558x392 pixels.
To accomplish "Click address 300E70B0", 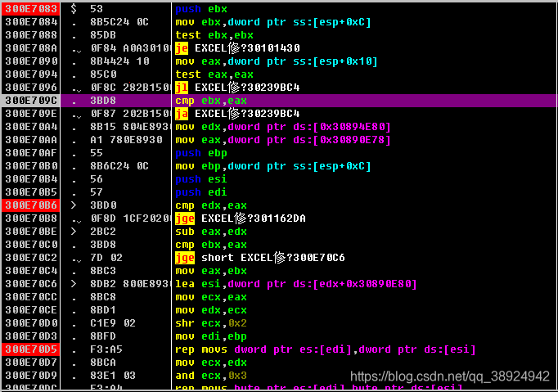I will point(31,166).
